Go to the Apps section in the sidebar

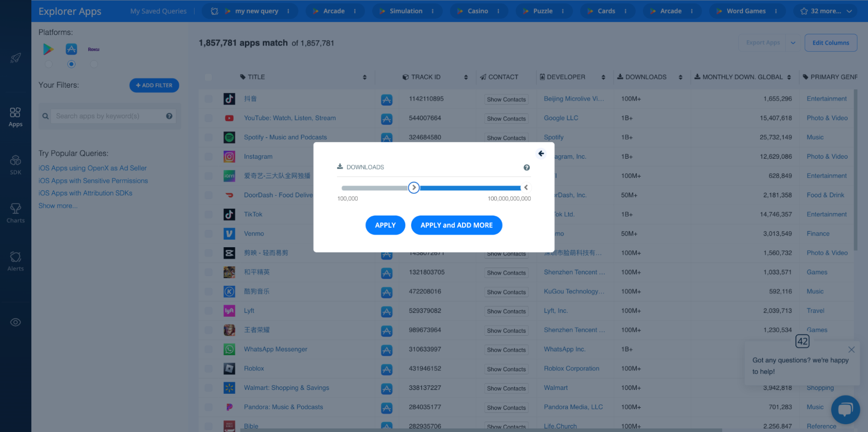[16, 117]
